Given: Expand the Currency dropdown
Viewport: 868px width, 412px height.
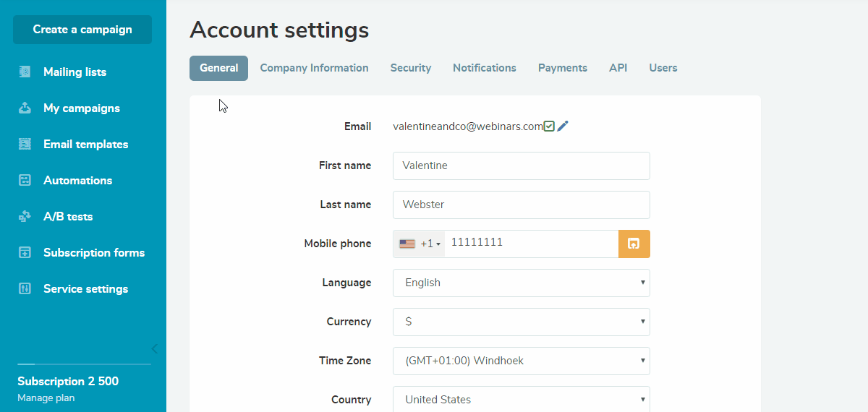Looking at the screenshot, I should pos(521,322).
